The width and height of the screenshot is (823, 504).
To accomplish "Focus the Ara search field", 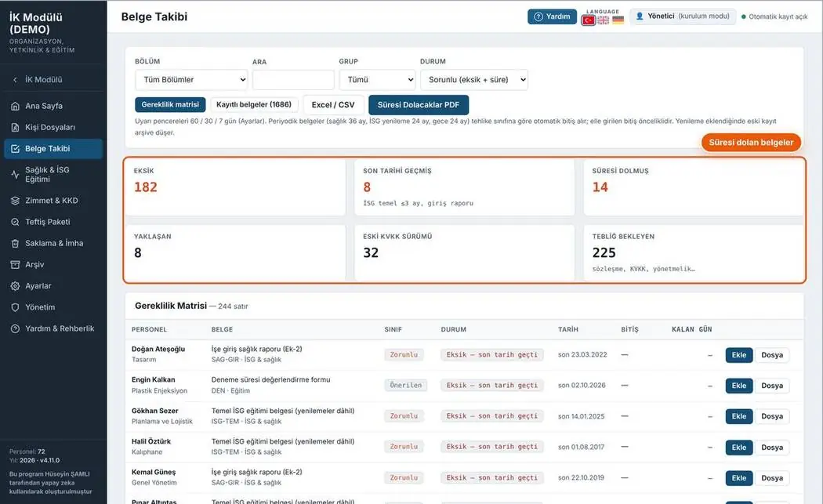I will [x=293, y=80].
